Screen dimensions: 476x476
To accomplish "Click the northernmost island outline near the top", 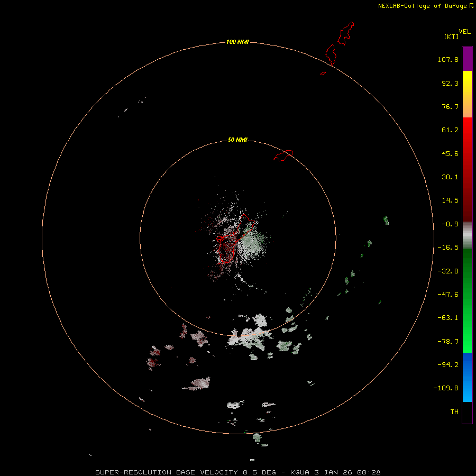I will 346,33.
